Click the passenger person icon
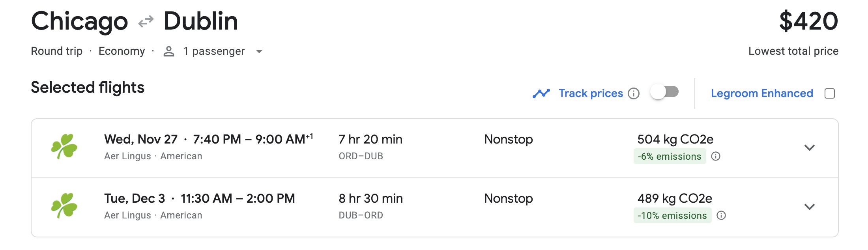Screen dimensions: 868x250 click(x=169, y=51)
